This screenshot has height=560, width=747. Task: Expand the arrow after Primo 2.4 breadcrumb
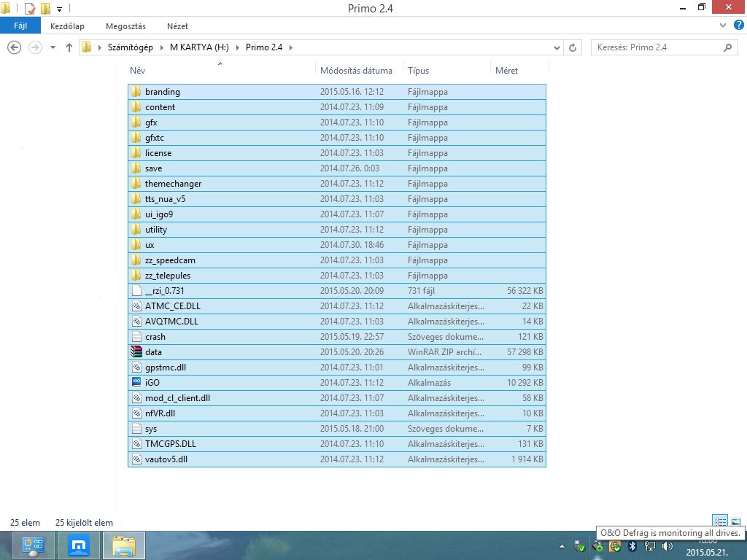click(x=290, y=47)
